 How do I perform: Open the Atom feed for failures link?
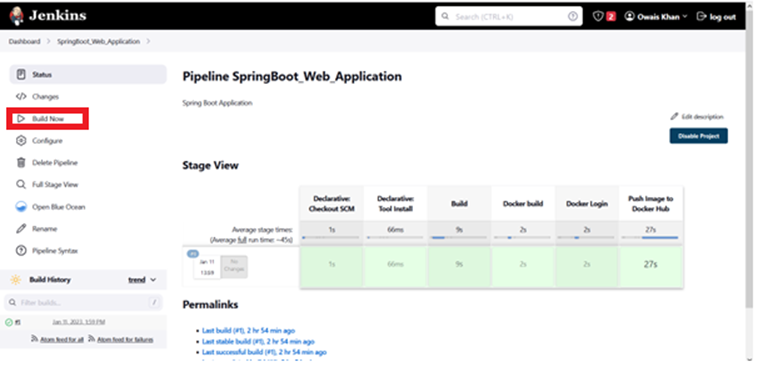coord(125,339)
